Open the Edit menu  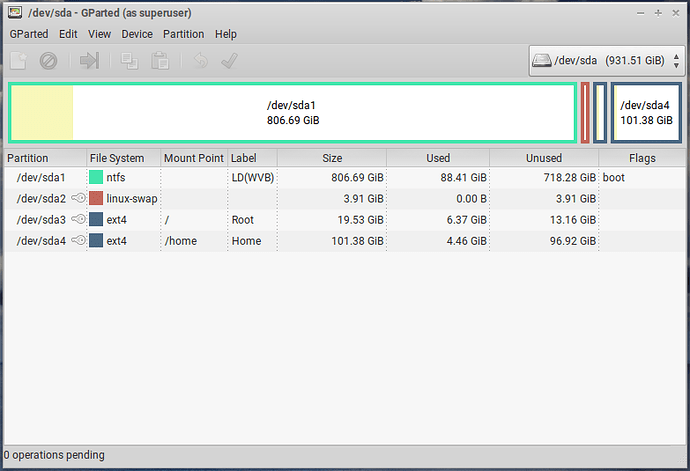pyautogui.click(x=68, y=34)
